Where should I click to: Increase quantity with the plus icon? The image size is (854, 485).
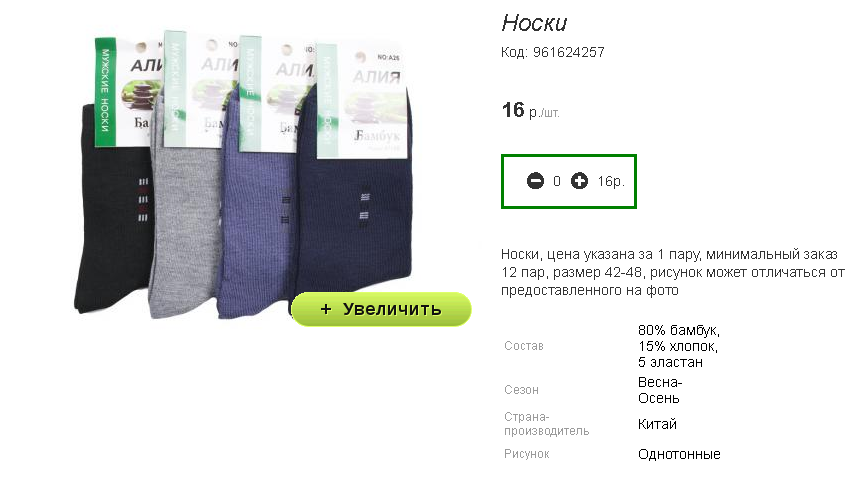click(x=579, y=181)
